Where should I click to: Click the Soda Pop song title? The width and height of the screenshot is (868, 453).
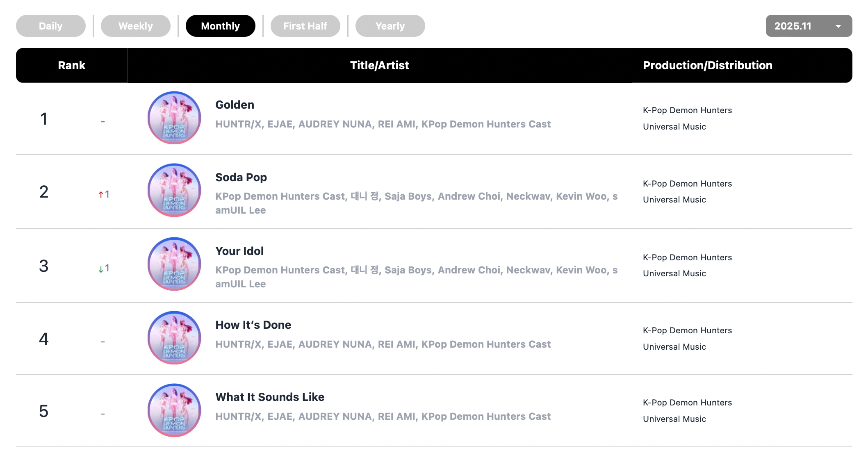(241, 178)
